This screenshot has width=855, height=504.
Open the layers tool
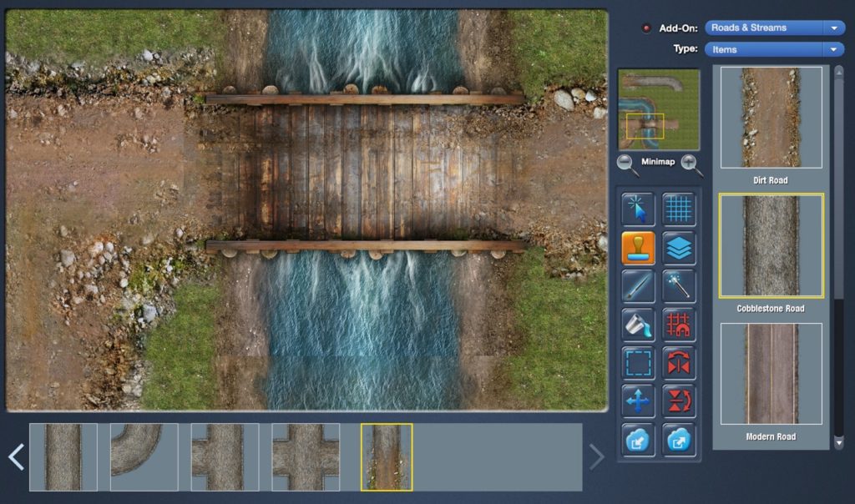click(679, 248)
